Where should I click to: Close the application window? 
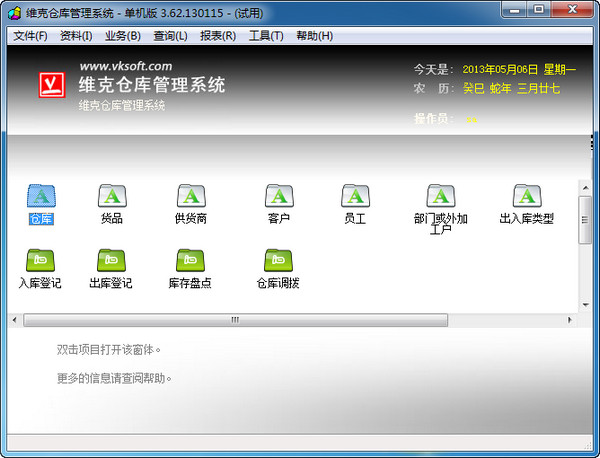pos(572,10)
